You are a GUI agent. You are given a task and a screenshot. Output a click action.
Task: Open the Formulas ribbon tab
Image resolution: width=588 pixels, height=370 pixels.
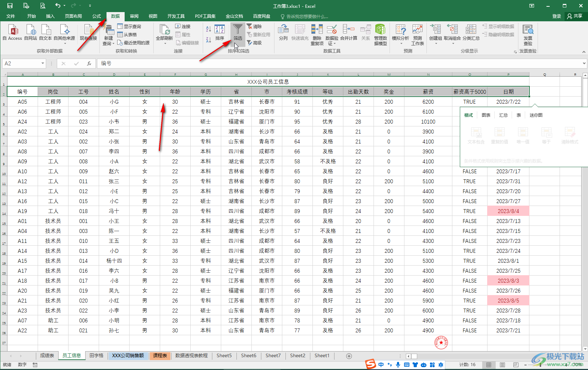[97, 16]
